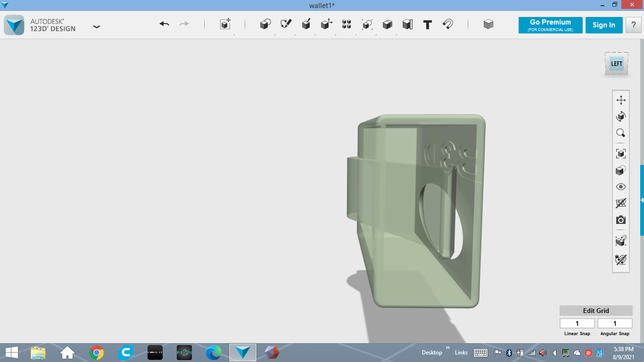Image resolution: width=644 pixels, height=362 pixels.
Task: Activate the Orbit tool
Action: coord(621,116)
